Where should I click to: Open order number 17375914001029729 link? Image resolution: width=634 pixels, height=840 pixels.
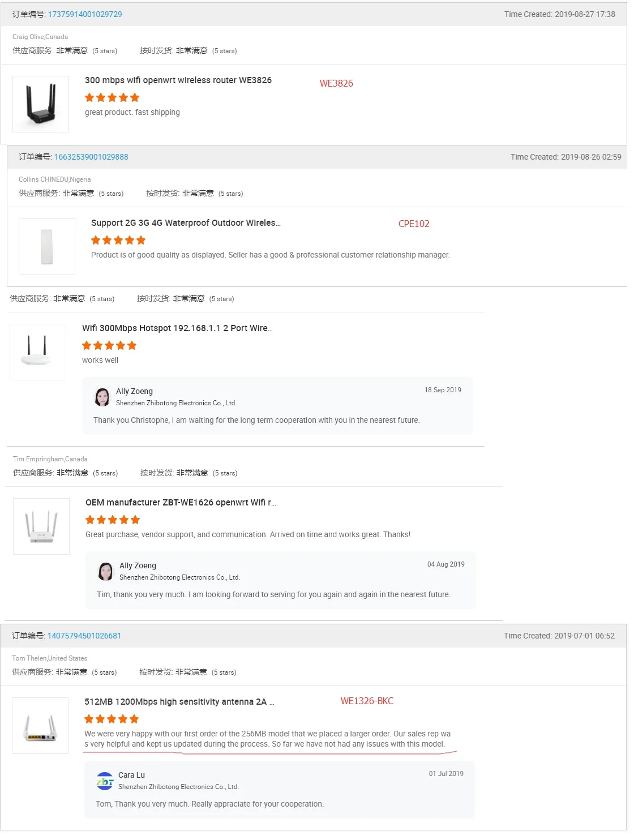(x=85, y=14)
